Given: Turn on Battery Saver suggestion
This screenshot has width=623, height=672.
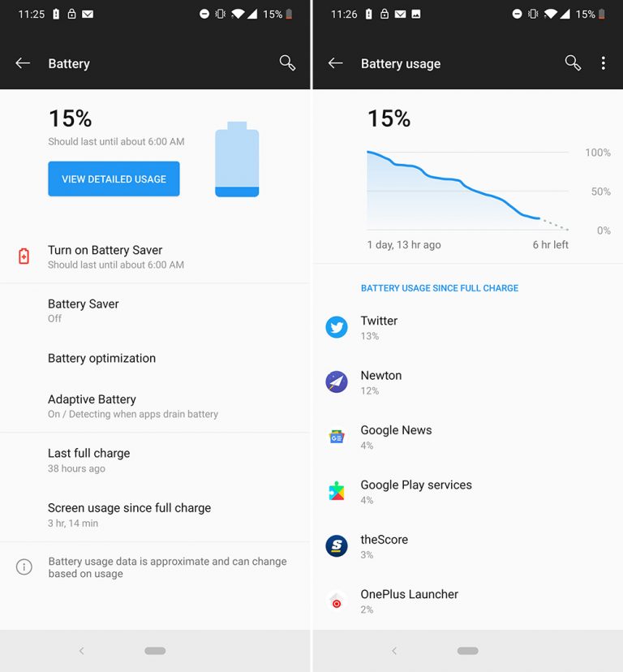Looking at the screenshot, I should 155,256.
